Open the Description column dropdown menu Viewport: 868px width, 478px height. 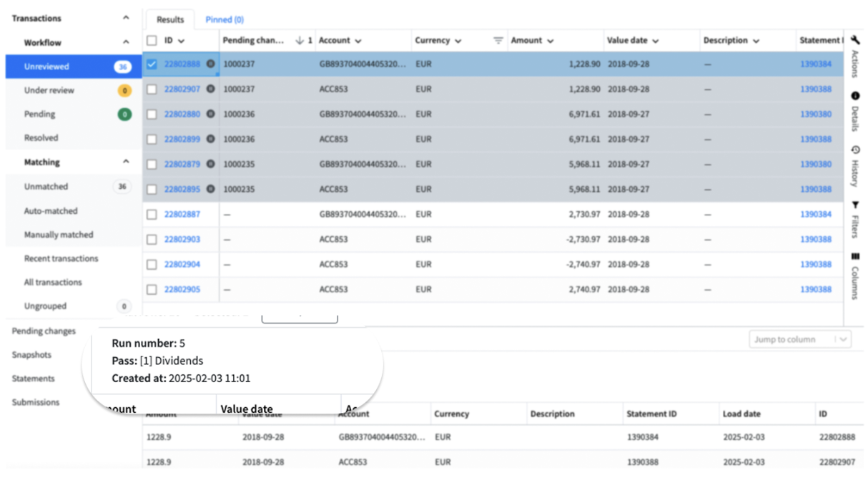[x=756, y=41]
